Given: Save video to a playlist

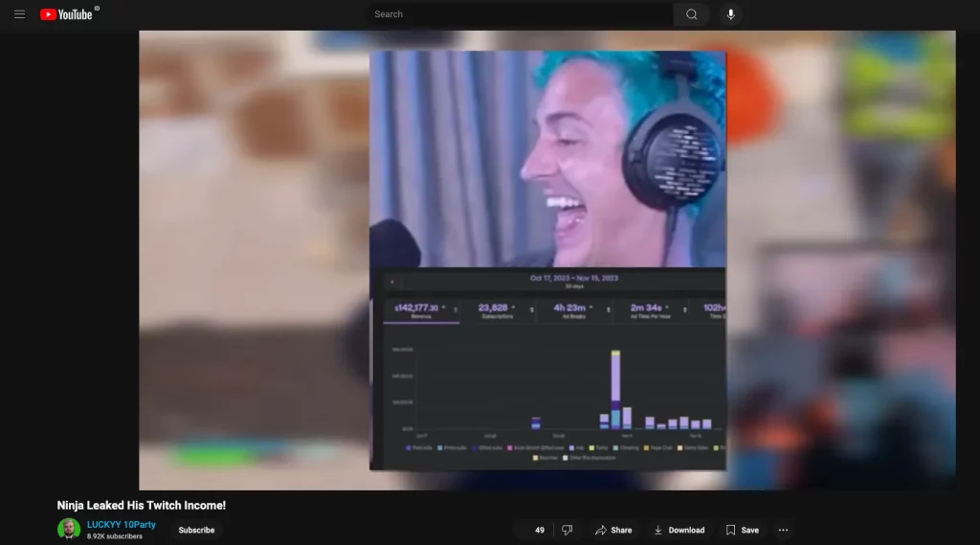Looking at the screenshot, I should tap(743, 530).
